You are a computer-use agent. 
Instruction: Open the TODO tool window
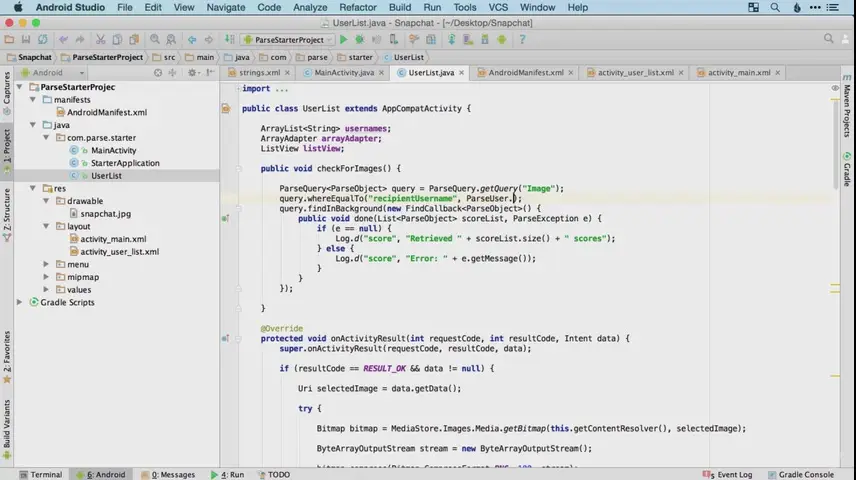pos(274,475)
